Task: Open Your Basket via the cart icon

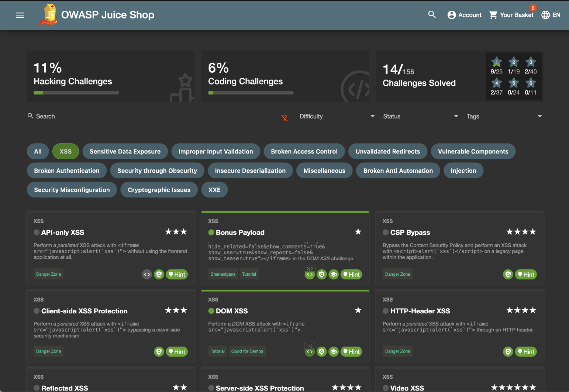Action: coord(493,15)
